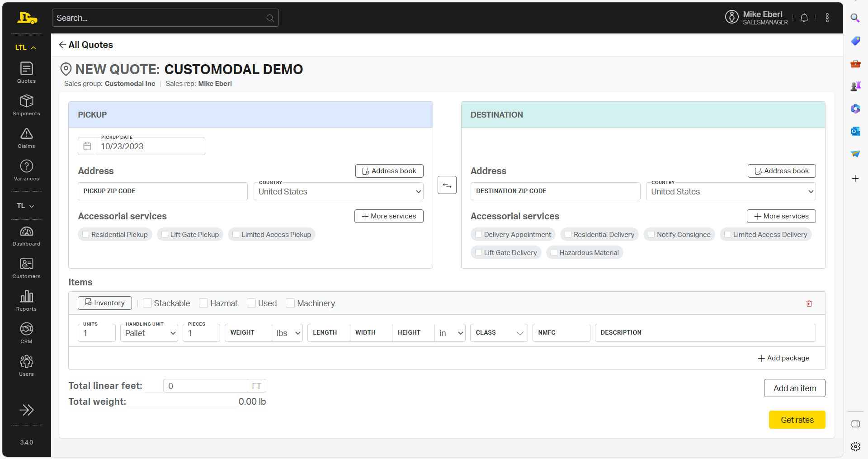Screen dimensions: 868x459
Task: Expand the TL menu section
Action: click(x=26, y=206)
